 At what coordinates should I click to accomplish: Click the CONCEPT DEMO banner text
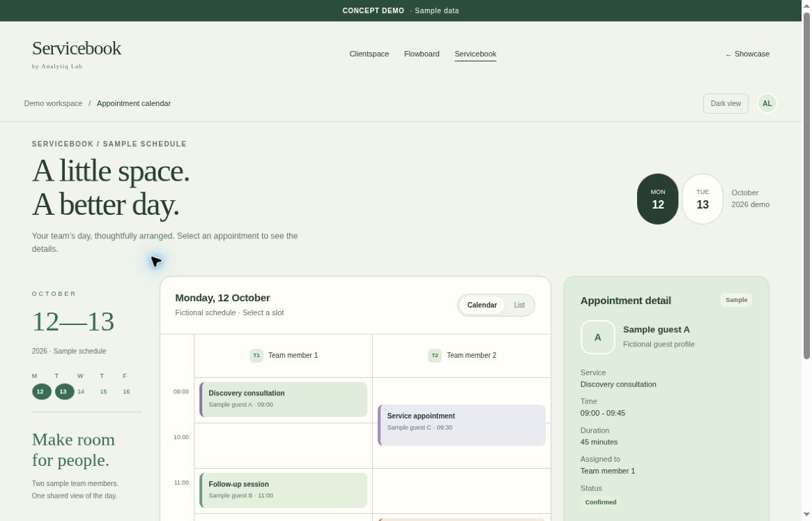(373, 10)
